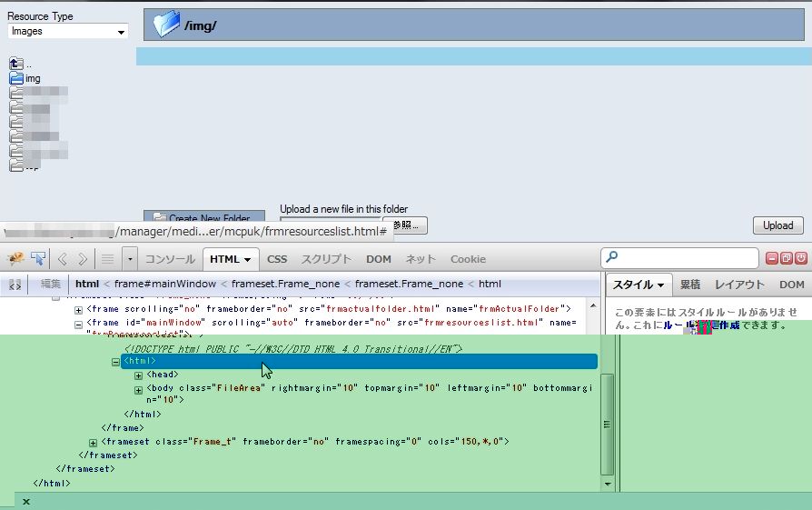Open Firebug in a detached window
The height and width of the screenshot is (510, 812).
(x=787, y=258)
